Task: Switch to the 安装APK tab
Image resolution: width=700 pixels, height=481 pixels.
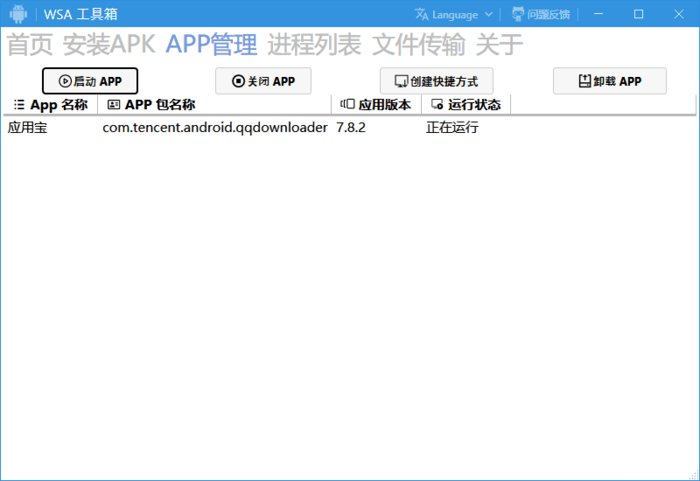Action: point(109,45)
